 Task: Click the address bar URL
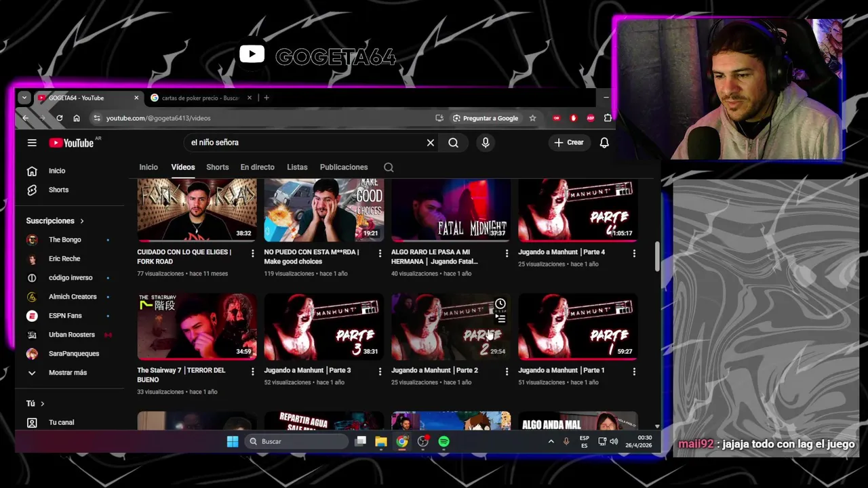[158, 118]
